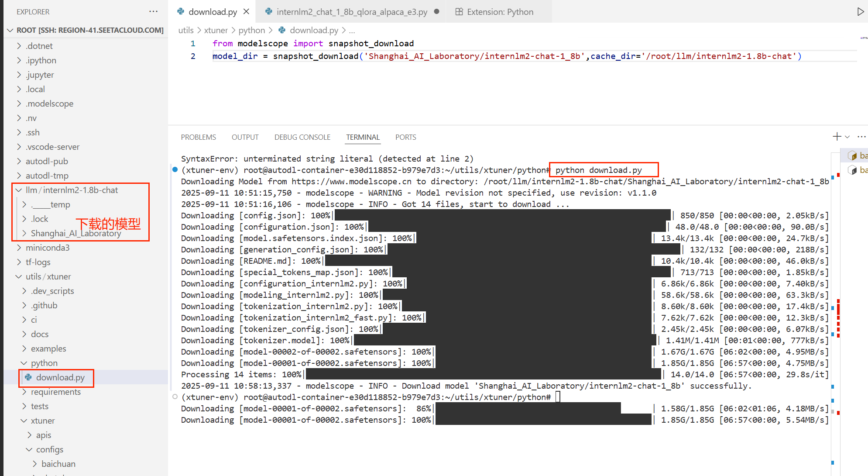
Task: Select the TERMINAL panel tab
Action: tap(363, 137)
